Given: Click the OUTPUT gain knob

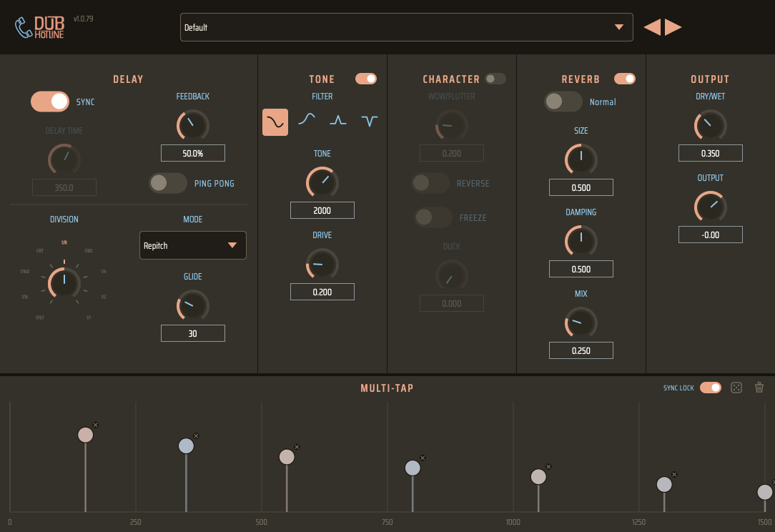Looking at the screenshot, I should (x=710, y=207).
